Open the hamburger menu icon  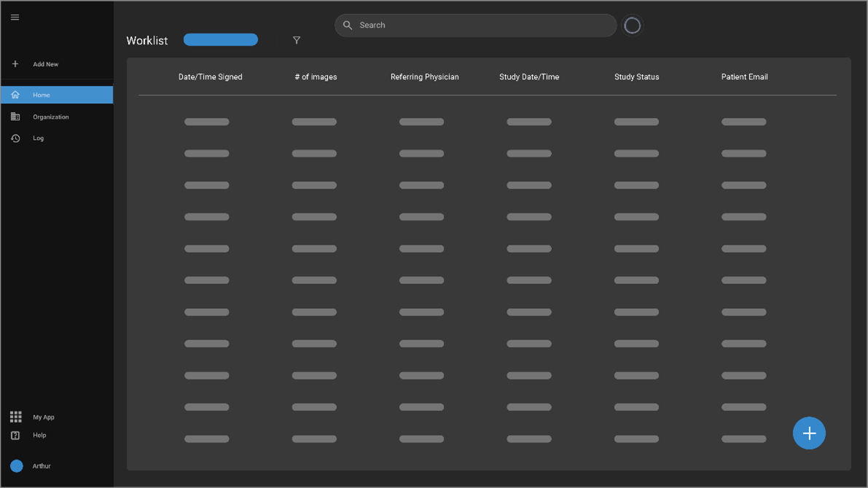pos(15,17)
